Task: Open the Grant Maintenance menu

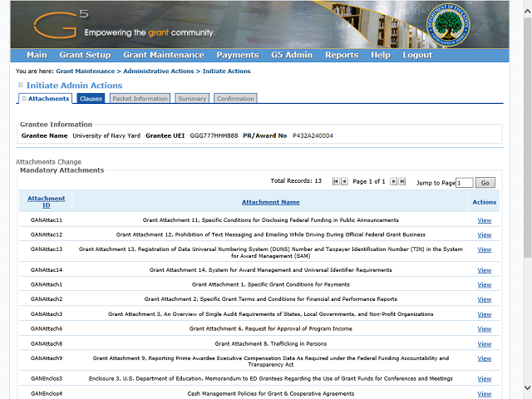Action: tap(164, 55)
